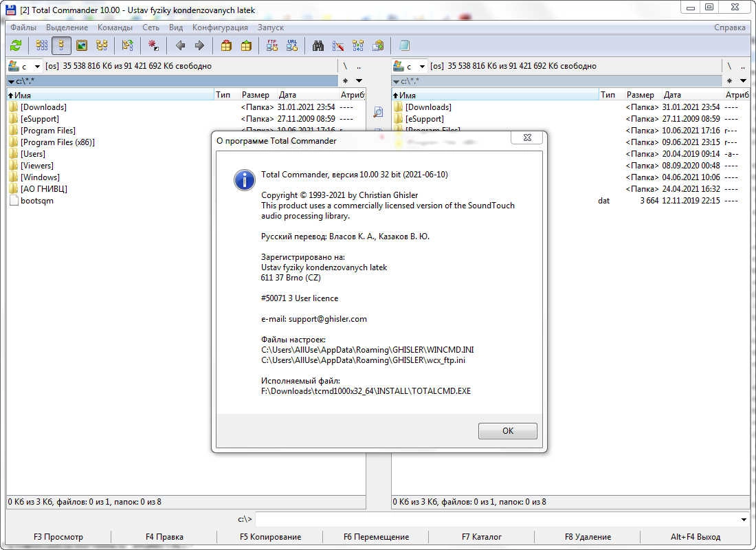The image size is (756, 550).
Task: Open the multi-rename tool icon
Action: click(x=338, y=46)
